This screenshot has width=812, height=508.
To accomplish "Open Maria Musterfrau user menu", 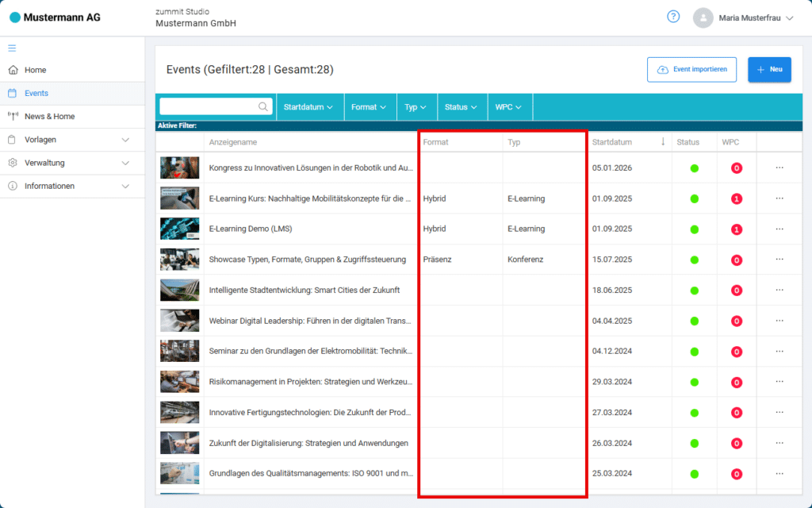I will pyautogui.click(x=744, y=17).
